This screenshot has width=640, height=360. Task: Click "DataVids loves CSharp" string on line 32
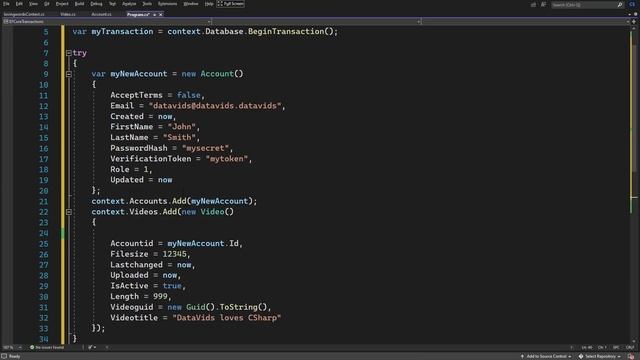pyautogui.click(x=227, y=318)
